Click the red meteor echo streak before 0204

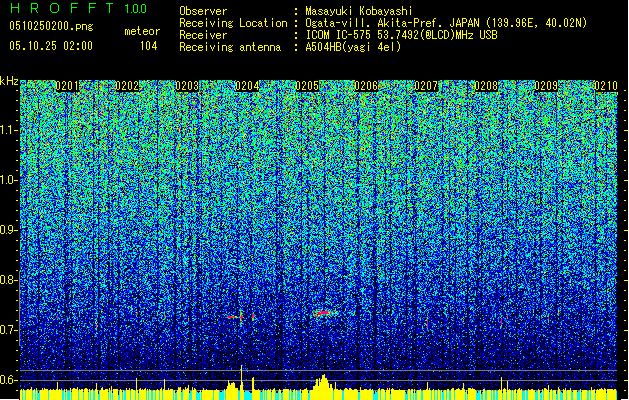[232, 317]
